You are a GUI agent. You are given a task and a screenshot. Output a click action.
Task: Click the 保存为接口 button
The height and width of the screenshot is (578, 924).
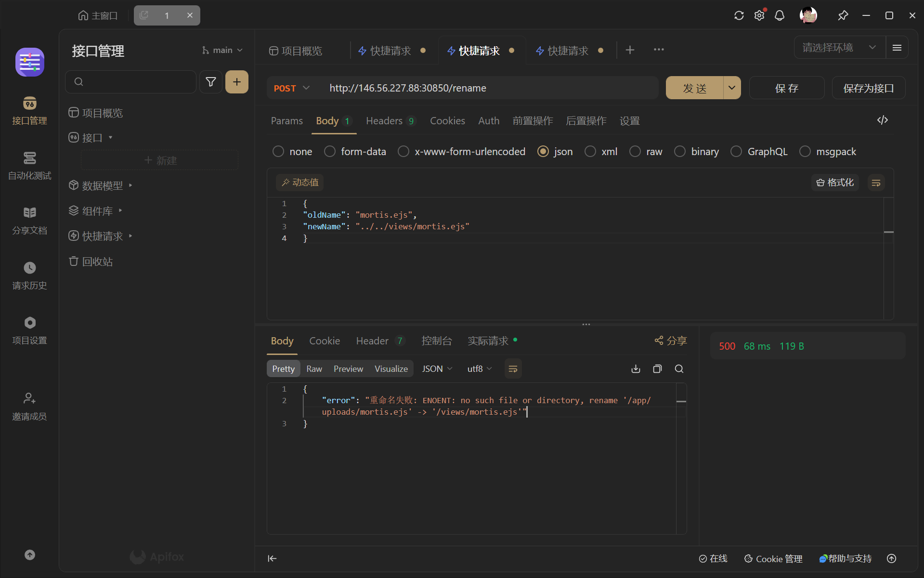click(869, 88)
